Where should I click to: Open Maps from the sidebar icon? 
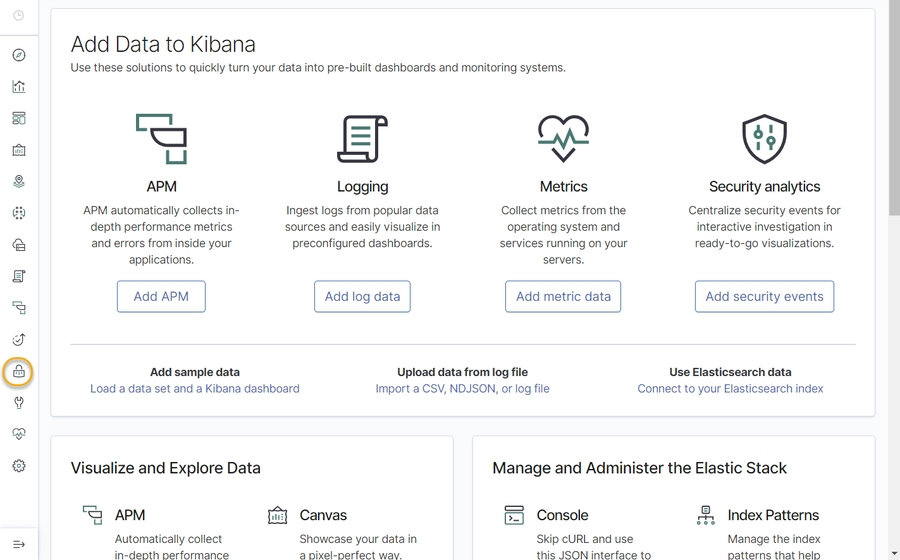click(x=19, y=182)
